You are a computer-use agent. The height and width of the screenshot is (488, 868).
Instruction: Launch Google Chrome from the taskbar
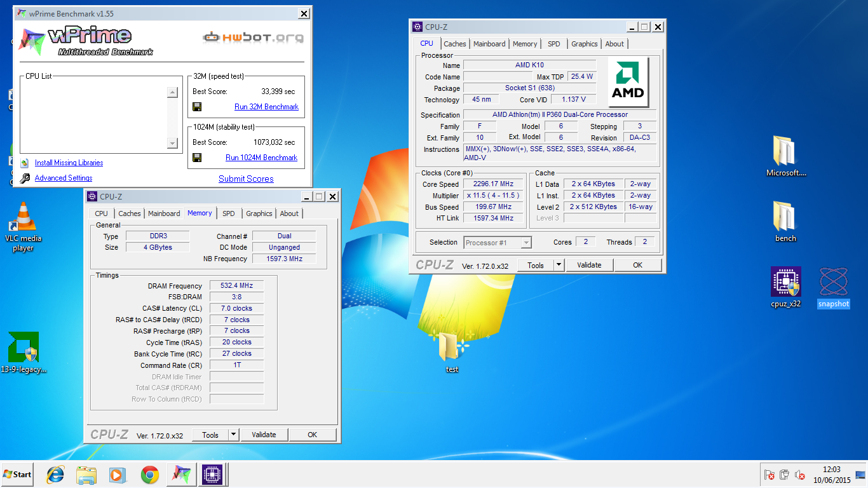pyautogui.click(x=150, y=475)
